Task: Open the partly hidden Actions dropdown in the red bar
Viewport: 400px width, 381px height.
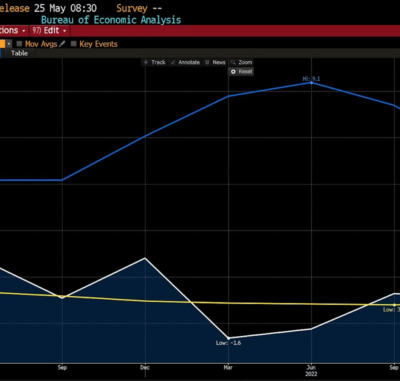Action: point(13,31)
